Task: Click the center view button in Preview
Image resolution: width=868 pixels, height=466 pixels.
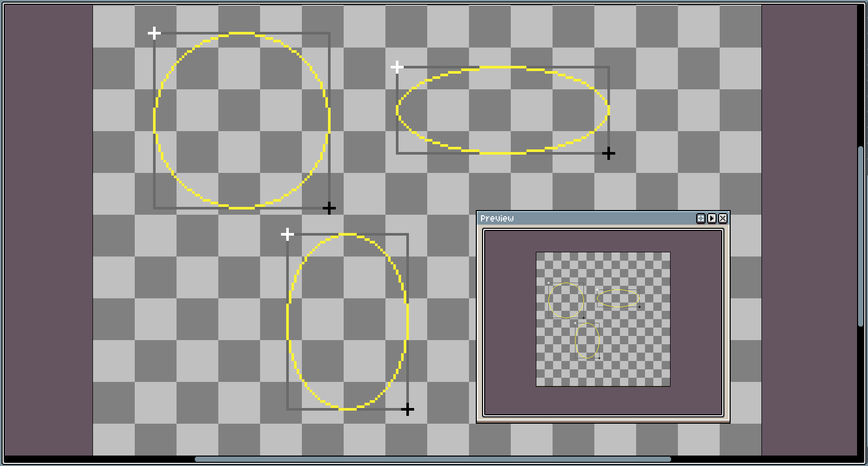Action: coord(701,218)
